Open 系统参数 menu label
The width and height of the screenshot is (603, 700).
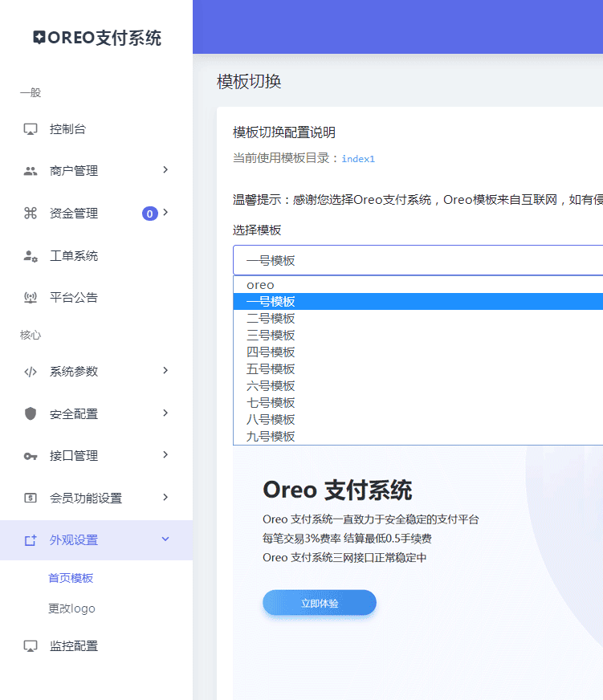pyautogui.click(x=74, y=372)
